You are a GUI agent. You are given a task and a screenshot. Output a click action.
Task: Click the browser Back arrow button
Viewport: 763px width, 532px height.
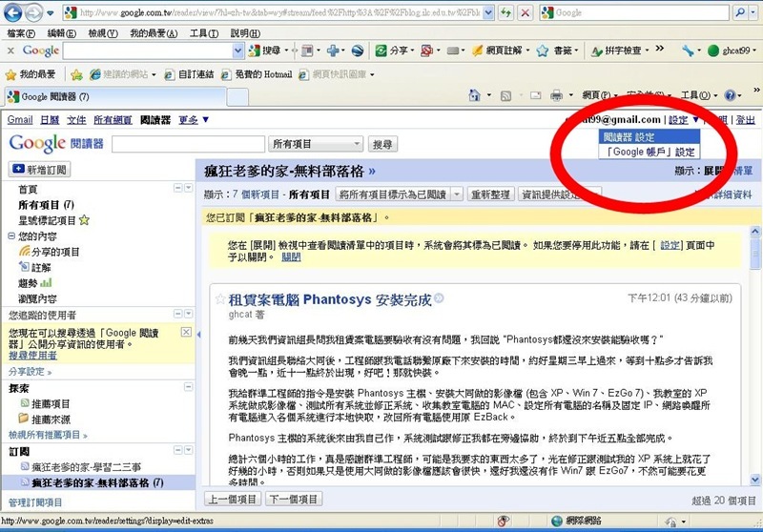(x=13, y=13)
